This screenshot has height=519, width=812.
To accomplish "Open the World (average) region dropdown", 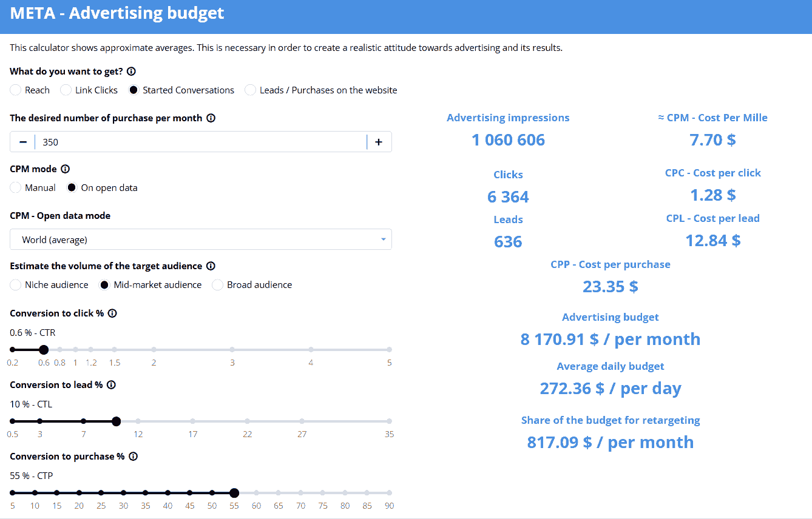I will [200, 239].
